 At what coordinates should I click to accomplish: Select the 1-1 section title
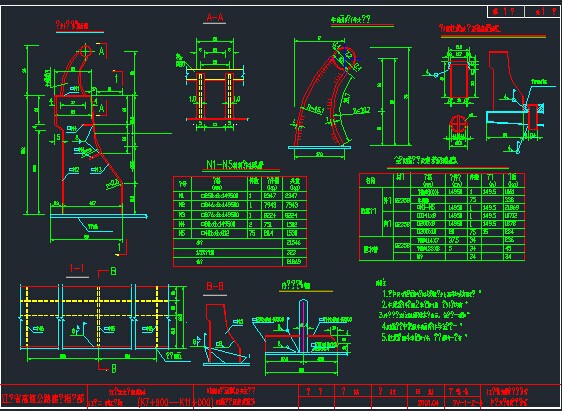[x=77, y=269]
